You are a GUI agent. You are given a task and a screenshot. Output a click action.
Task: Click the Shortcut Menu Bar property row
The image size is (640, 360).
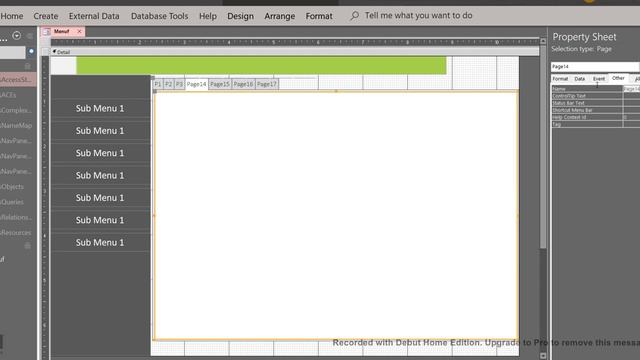point(596,110)
